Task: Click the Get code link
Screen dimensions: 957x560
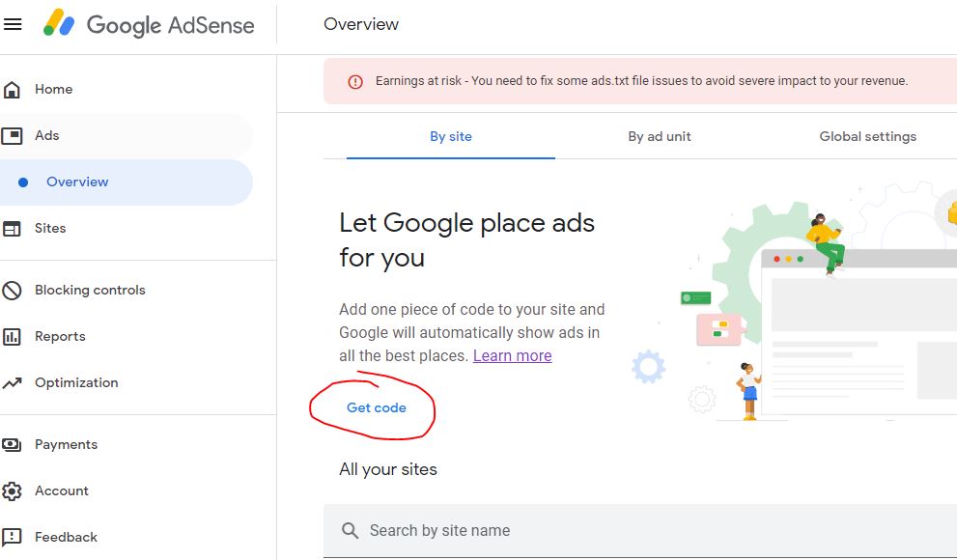Action: [374, 407]
